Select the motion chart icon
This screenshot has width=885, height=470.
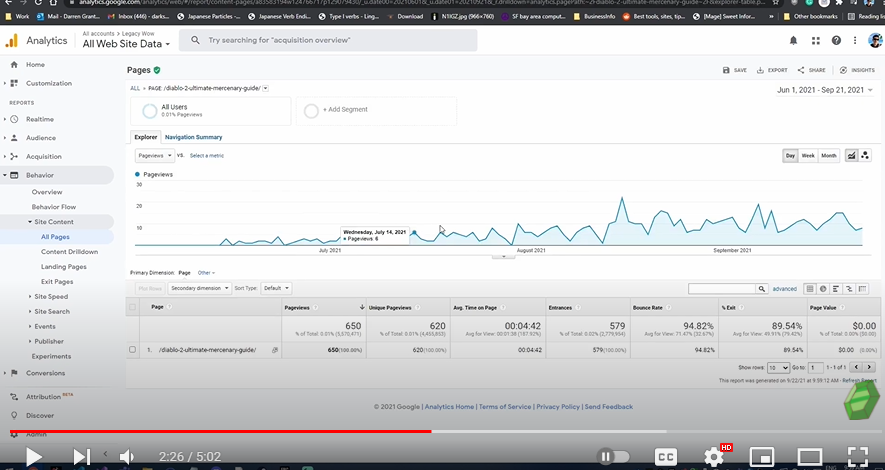pyautogui.click(x=865, y=156)
